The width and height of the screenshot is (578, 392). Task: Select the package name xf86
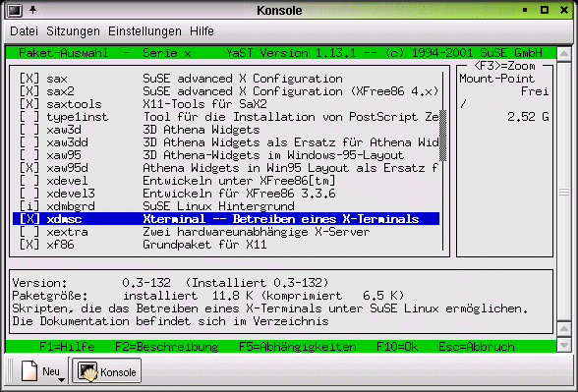click(x=61, y=245)
